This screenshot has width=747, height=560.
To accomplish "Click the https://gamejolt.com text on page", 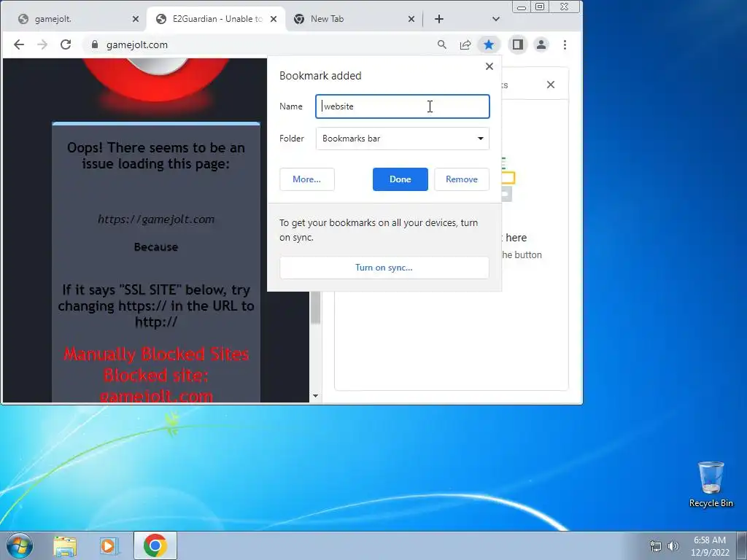I will (156, 219).
